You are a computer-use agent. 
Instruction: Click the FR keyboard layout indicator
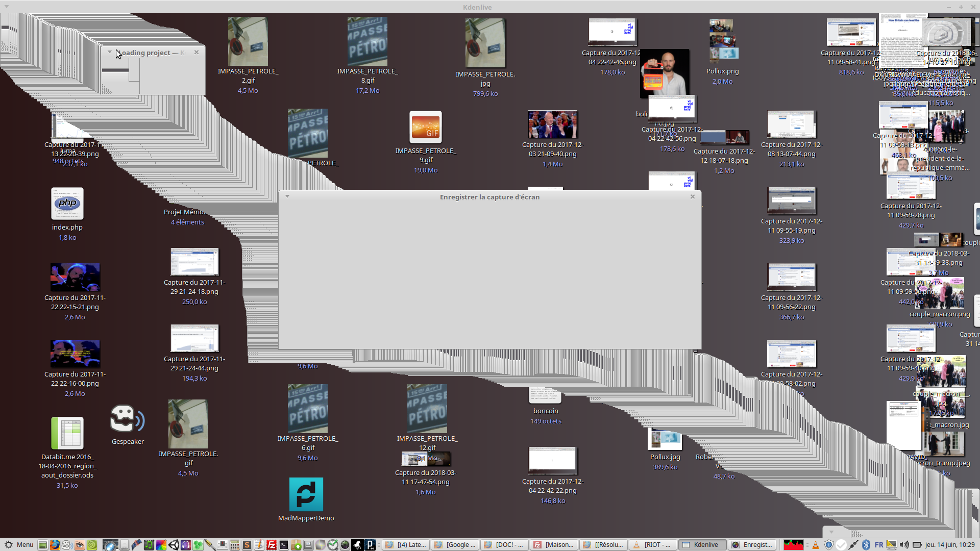(x=879, y=545)
